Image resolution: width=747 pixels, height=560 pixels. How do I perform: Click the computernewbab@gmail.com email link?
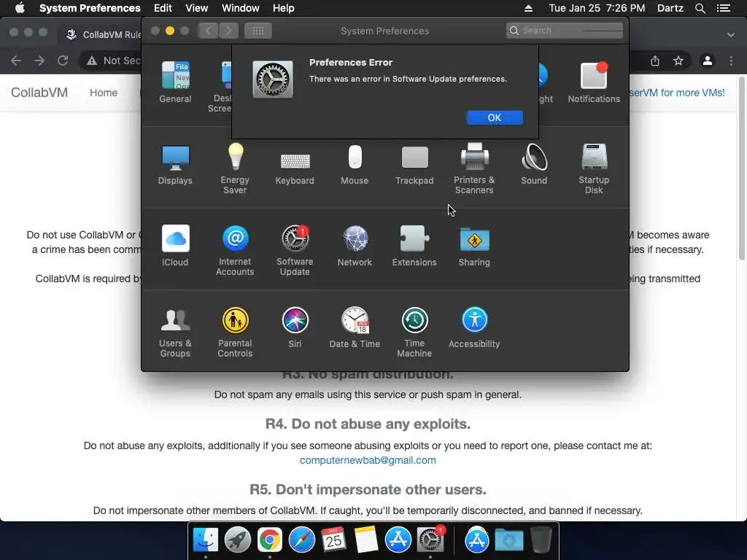click(368, 461)
